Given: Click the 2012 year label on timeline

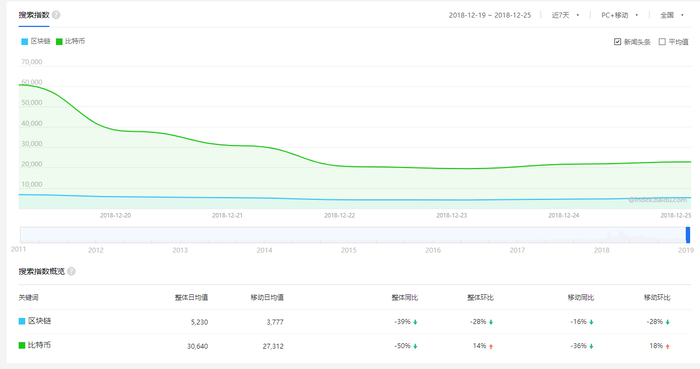Looking at the screenshot, I should coord(96,250).
